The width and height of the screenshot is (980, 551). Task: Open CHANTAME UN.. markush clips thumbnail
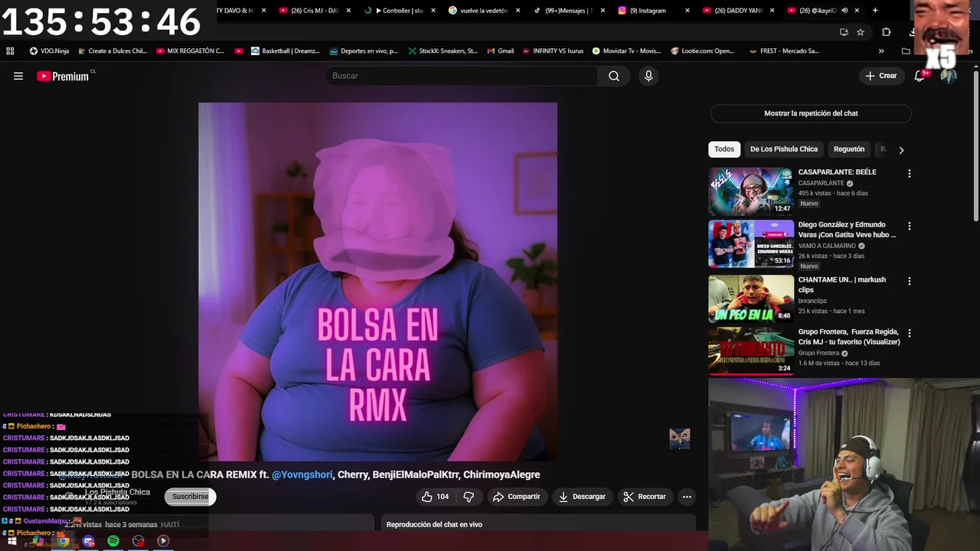pyautogui.click(x=751, y=298)
